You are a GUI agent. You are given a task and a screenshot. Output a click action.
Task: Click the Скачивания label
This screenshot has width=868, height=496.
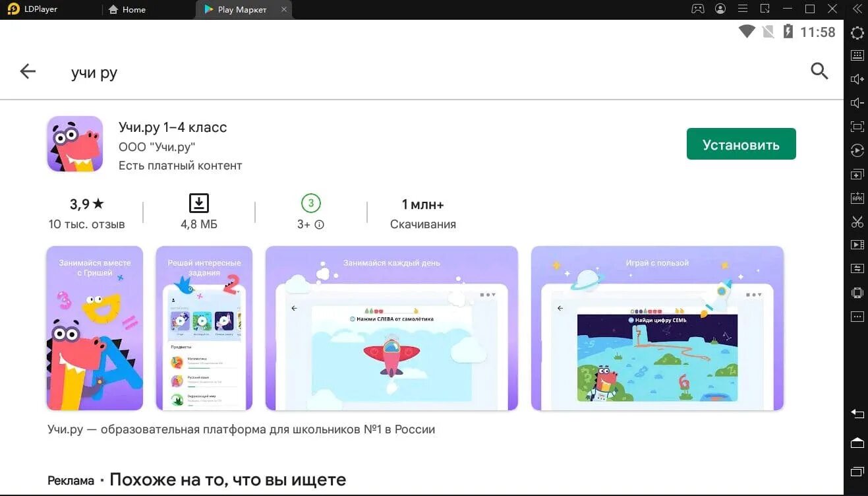(x=423, y=224)
